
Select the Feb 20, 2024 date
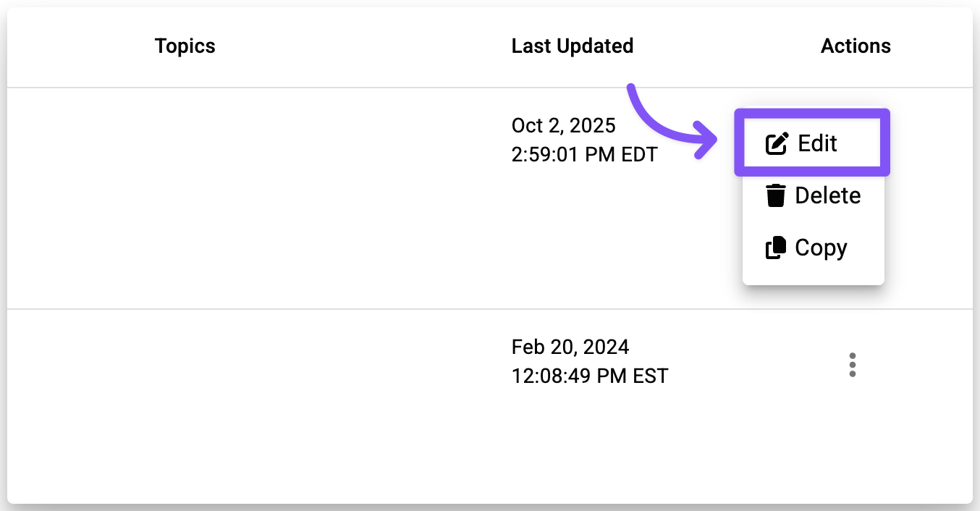570,347
